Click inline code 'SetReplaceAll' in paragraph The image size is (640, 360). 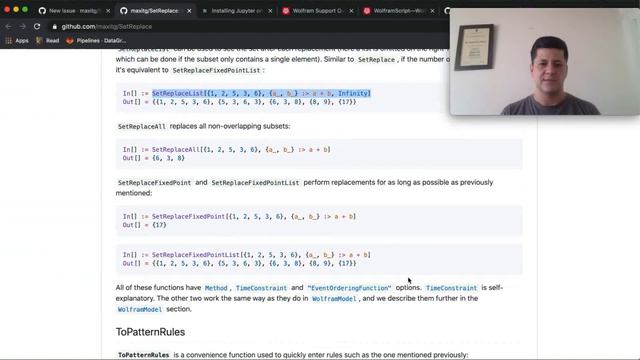point(142,127)
